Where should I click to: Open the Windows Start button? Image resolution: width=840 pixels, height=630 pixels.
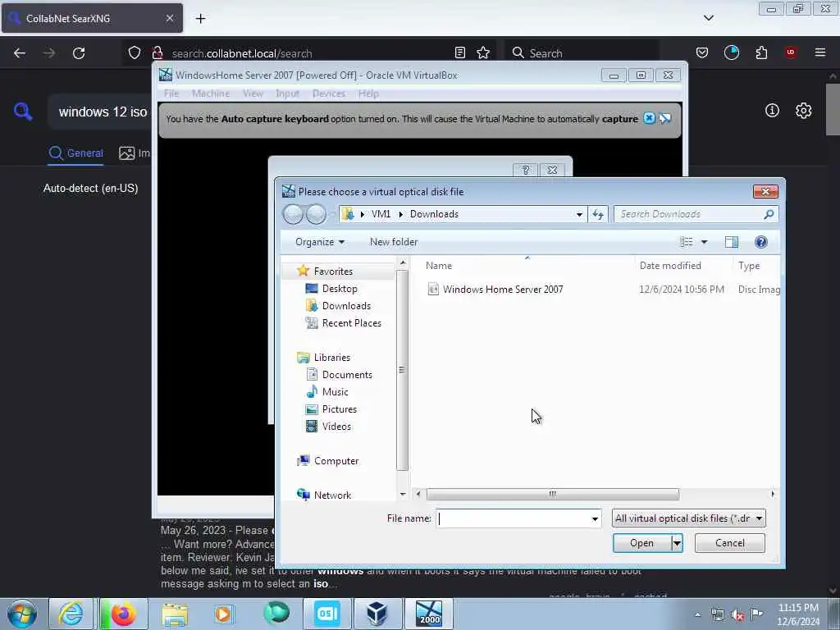[x=22, y=614]
